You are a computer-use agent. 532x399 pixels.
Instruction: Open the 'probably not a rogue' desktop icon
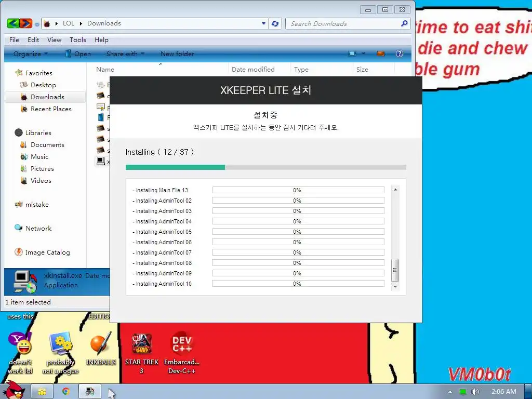60,353
